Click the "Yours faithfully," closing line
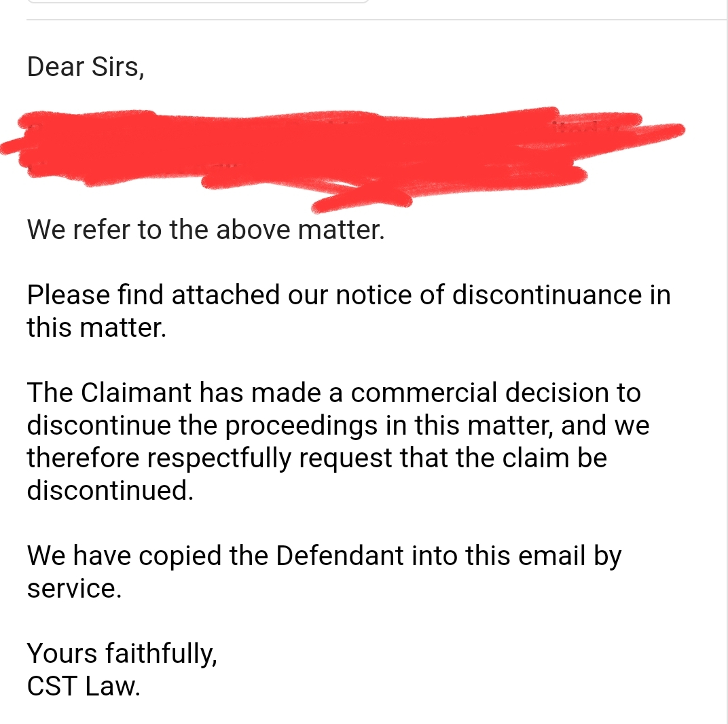This screenshot has height=724, width=728. tap(122, 653)
